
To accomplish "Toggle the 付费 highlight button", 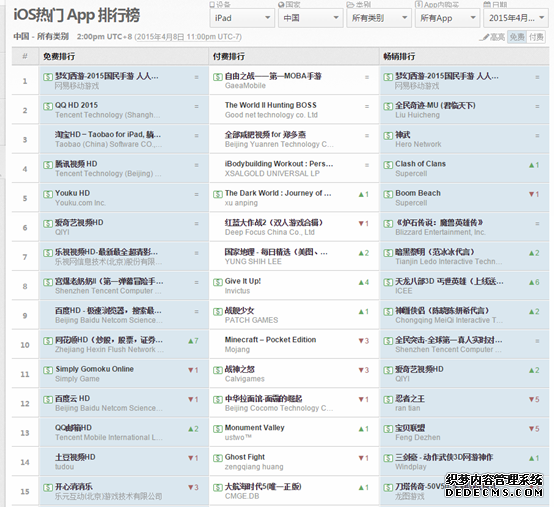I will (x=536, y=37).
